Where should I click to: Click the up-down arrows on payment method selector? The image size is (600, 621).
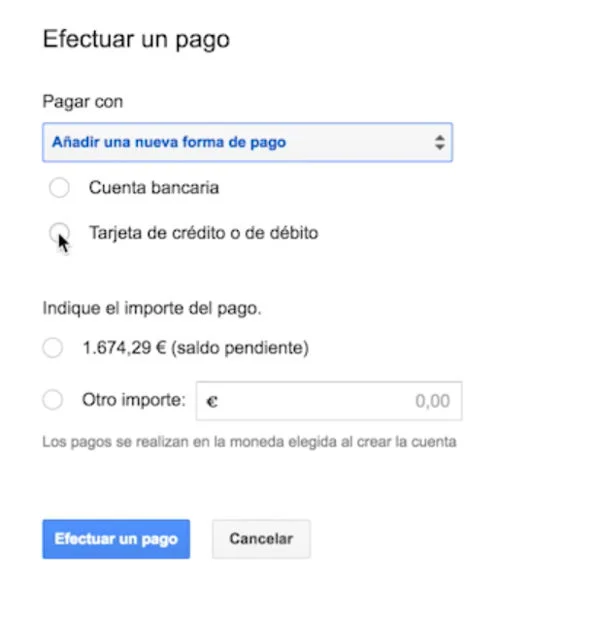click(x=439, y=143)
